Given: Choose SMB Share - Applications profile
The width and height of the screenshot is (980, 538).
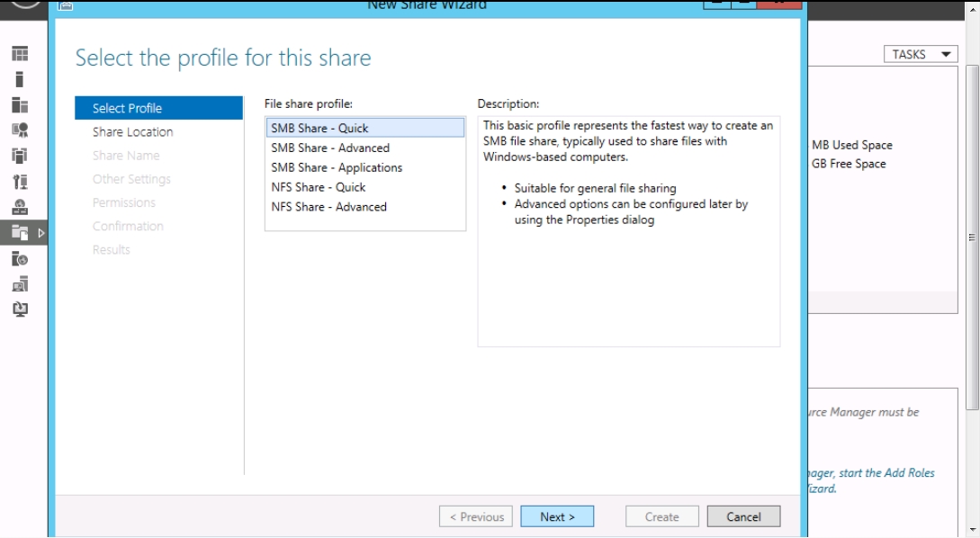Looking at the screenshot, I should [365, 167].
